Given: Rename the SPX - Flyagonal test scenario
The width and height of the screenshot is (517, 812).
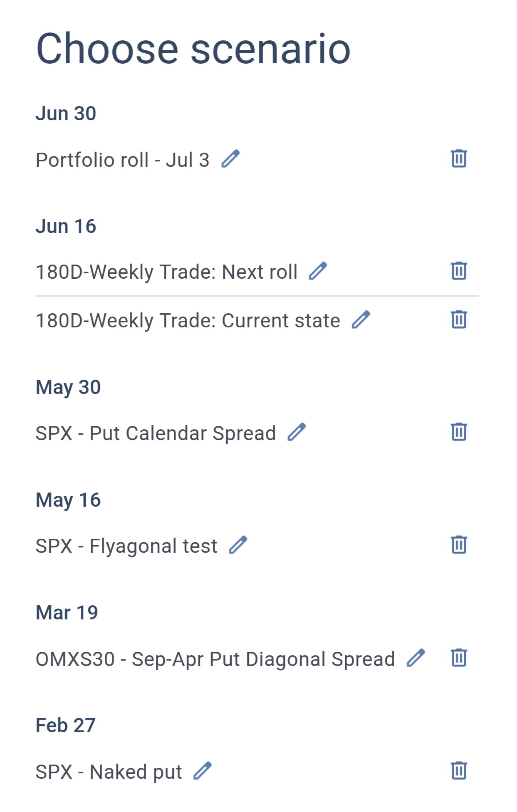Looking at the screenshot, I should point(238,545).
